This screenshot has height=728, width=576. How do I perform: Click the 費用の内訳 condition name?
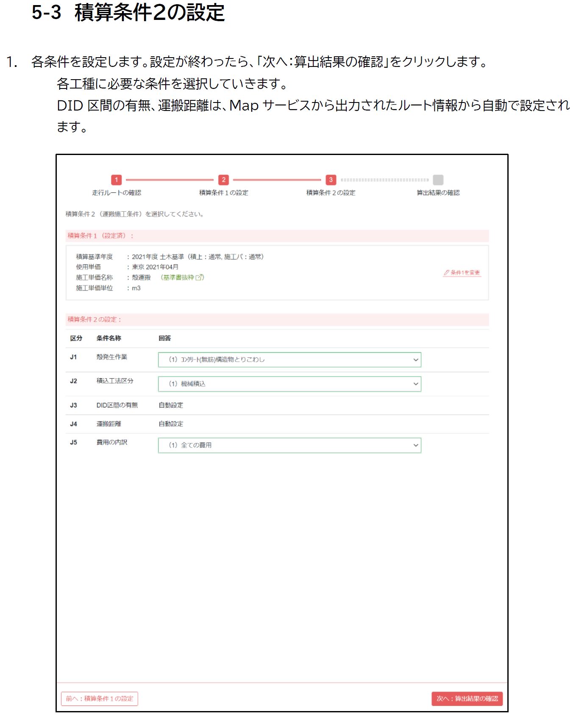(x=112, y=442)
